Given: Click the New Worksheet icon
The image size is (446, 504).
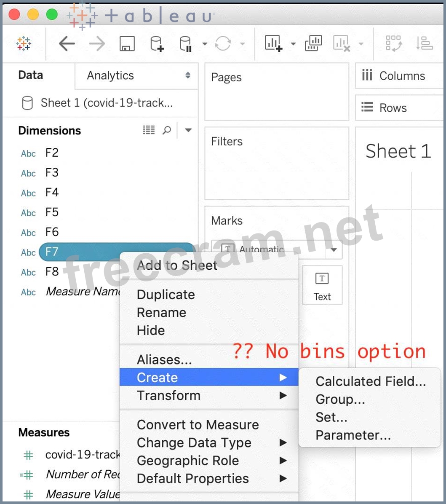Looking at the screenshot, I should pyautogui.click(x=273, y=43).
